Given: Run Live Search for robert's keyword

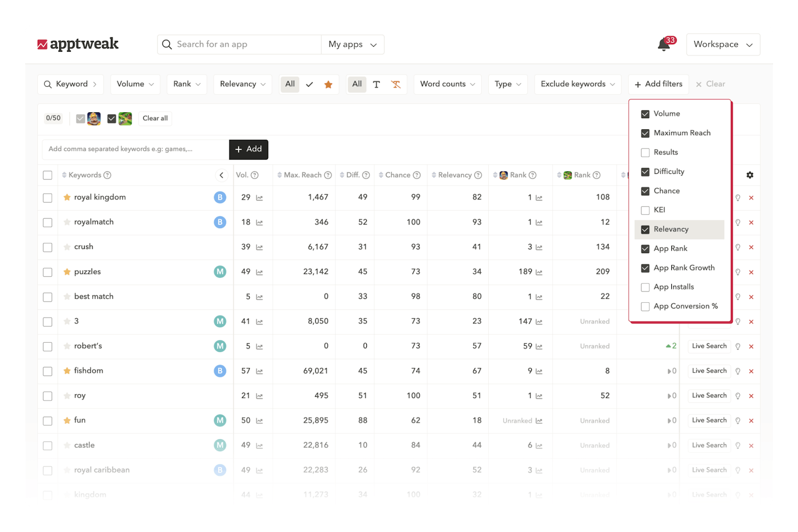Looking at the screenshot, I should pyautogui.click(x=709, y=346).
